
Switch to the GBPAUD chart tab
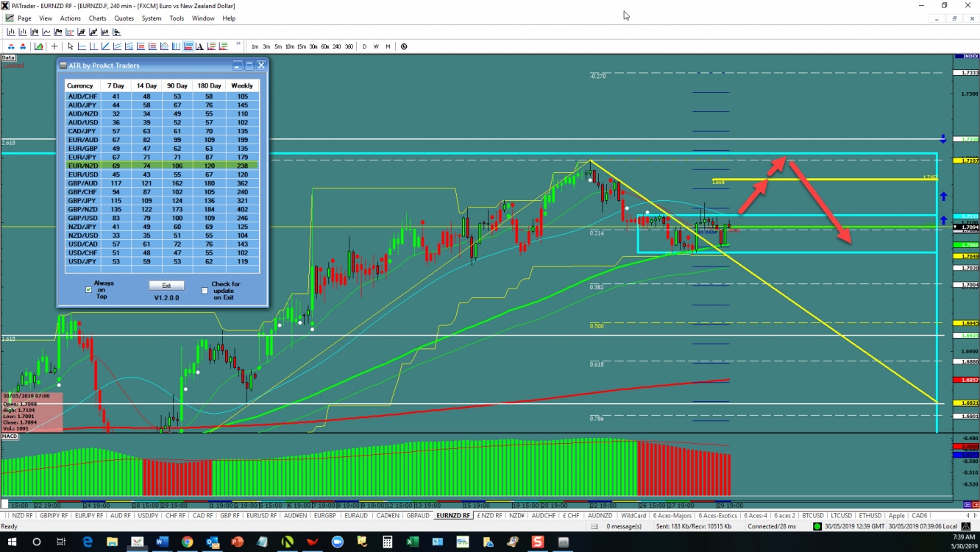click(x=418, y=515)
